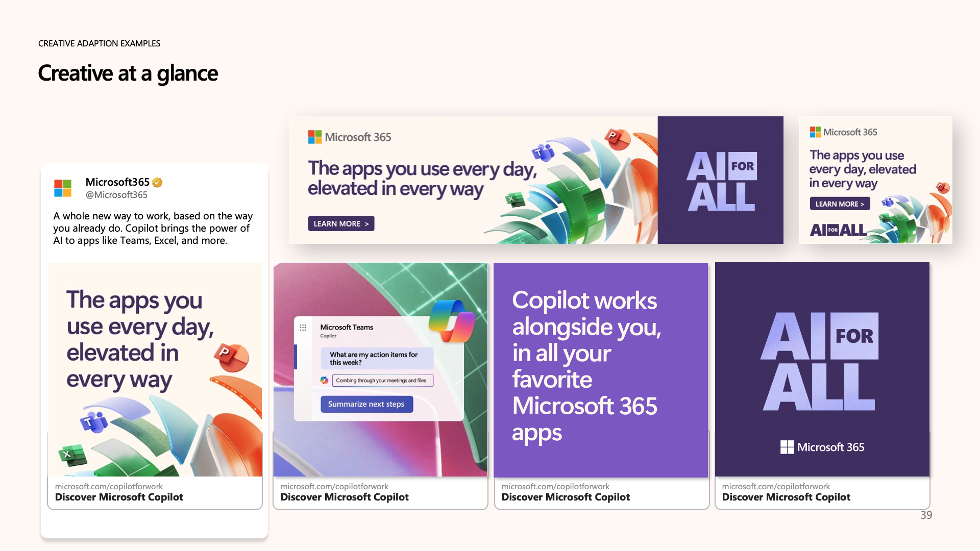The image size is (980, 551).
Task: Open Discover Microsoft Copilot link under Teams card
Action: point(345,497)
